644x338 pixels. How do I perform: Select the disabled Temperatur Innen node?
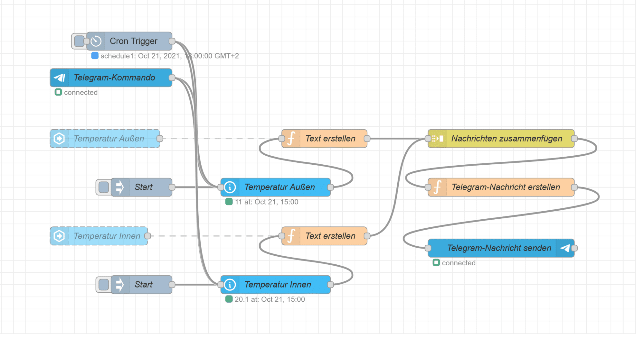99,236
